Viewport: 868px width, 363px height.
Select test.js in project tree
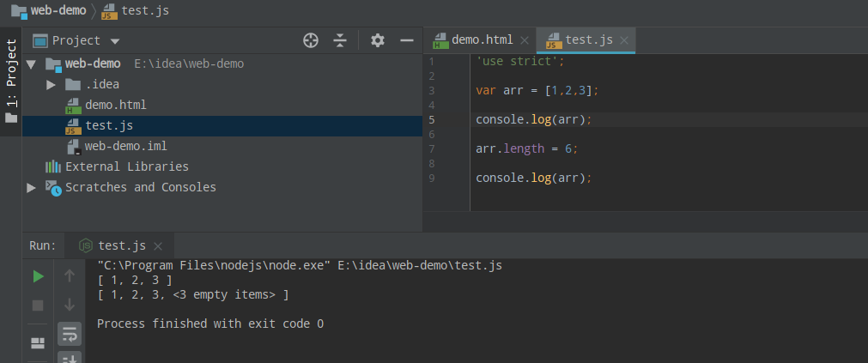[x=109, y=125]
